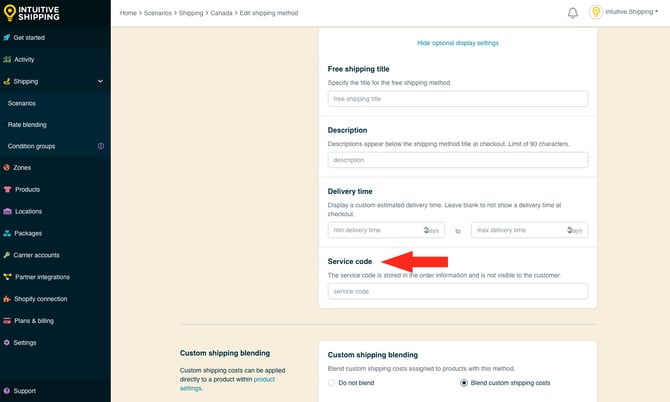Click the Shopify connection icon
Screen dimensions: 670x402
click(x=7, y=299)
